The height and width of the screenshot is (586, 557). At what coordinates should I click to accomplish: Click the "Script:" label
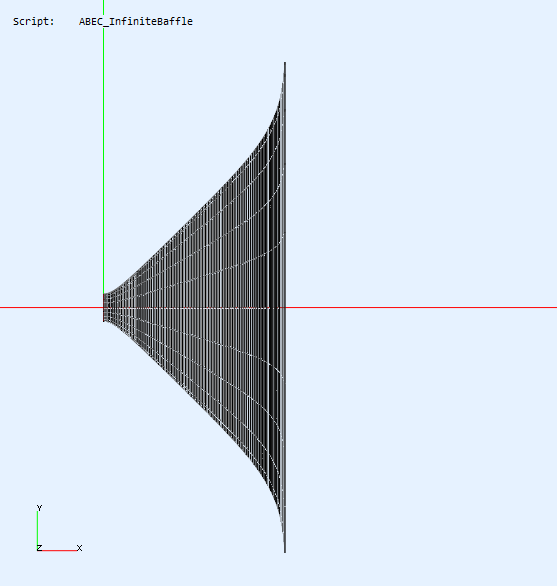tap(34, 22)
